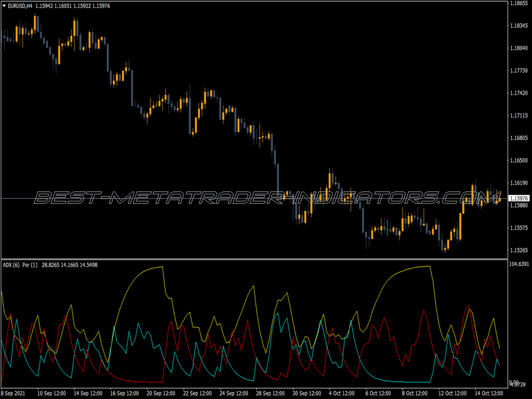
Task: Click the price scale label 1.17420
Action: tap(519, 93)
